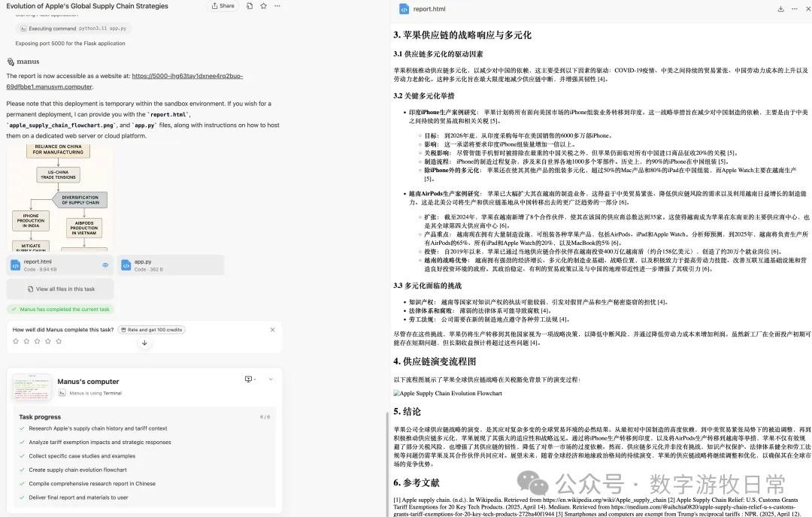Click the Manus avatar icon above the message
812x517 pixels.
coord(11,61)
